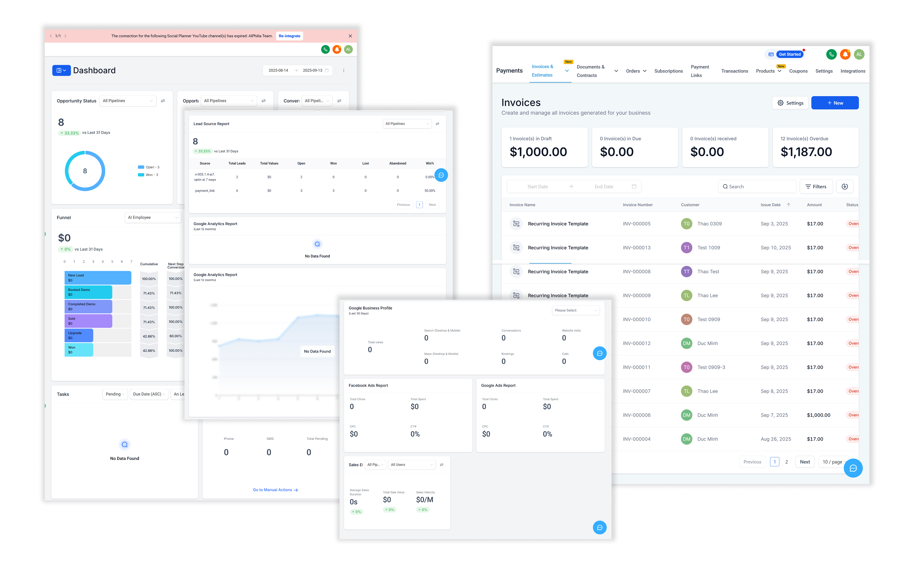This screenshot has height=572, width=924.
Task: Open Funnel AI Employee pipeline dropdown
Action: [153, 217]
